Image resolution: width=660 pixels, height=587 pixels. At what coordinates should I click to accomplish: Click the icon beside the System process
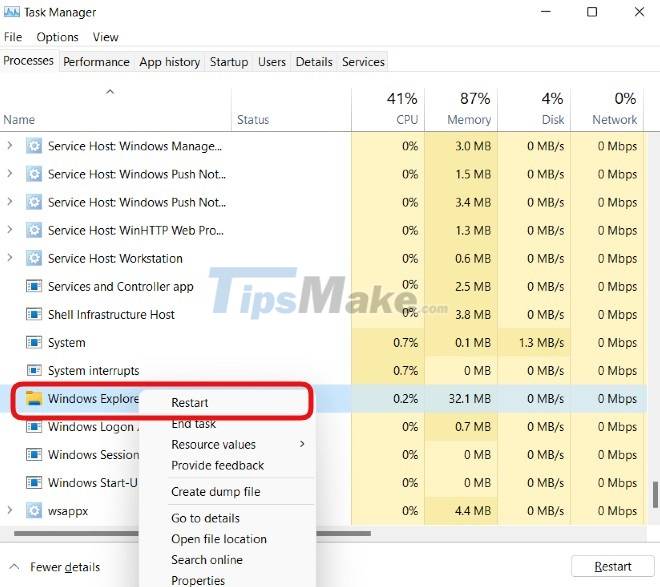(34, 343)
